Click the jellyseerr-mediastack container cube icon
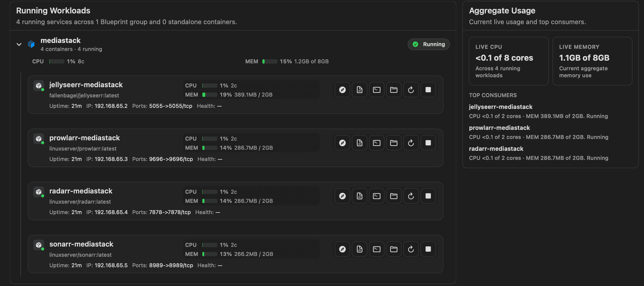The image size is (644, 286). pyautogui.click(x=39, y=86)
